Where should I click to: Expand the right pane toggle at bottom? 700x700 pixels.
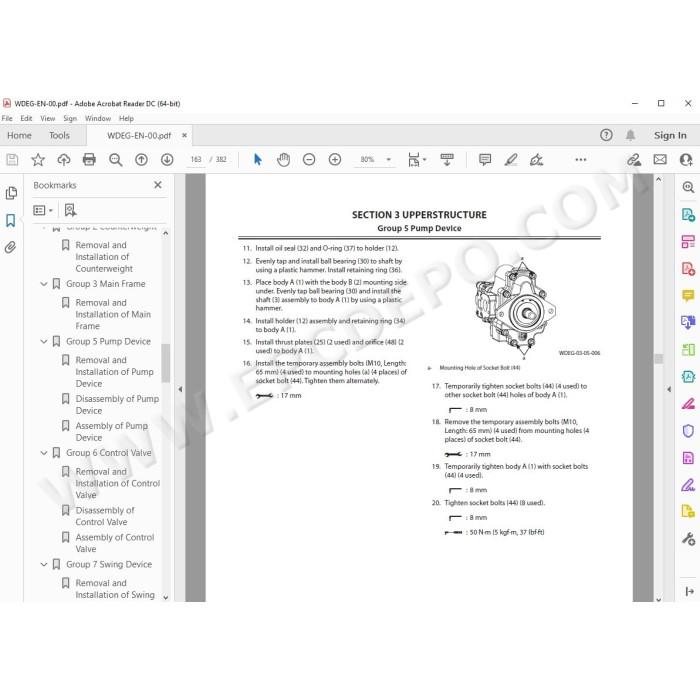tap(689, 592)
